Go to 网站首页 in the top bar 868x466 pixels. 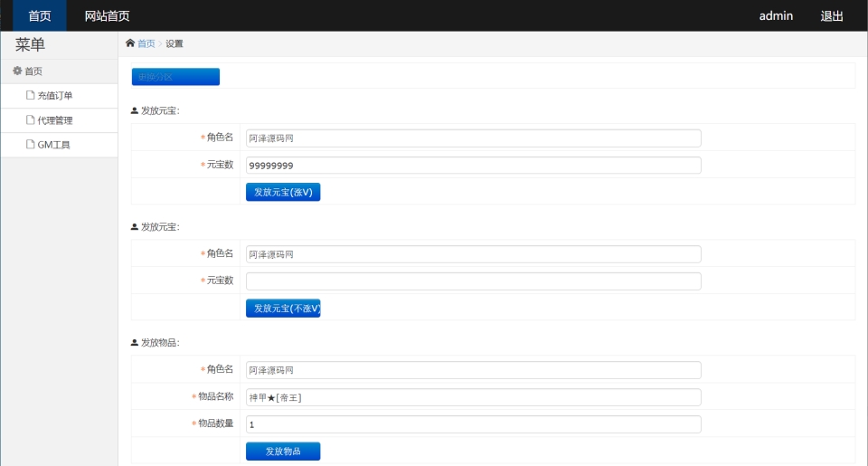[107, 15]
